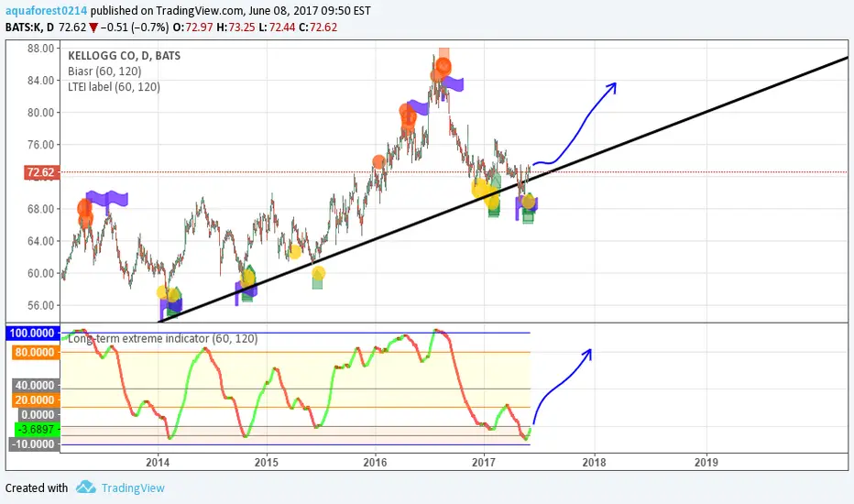This screenshot has height=504, width=854.
Task: Click the O:72.97 open value in header
Action: 192,27
